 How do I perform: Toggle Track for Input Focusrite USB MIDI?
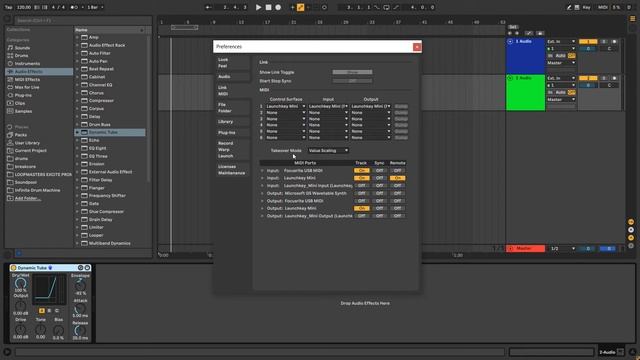[361, 171]
